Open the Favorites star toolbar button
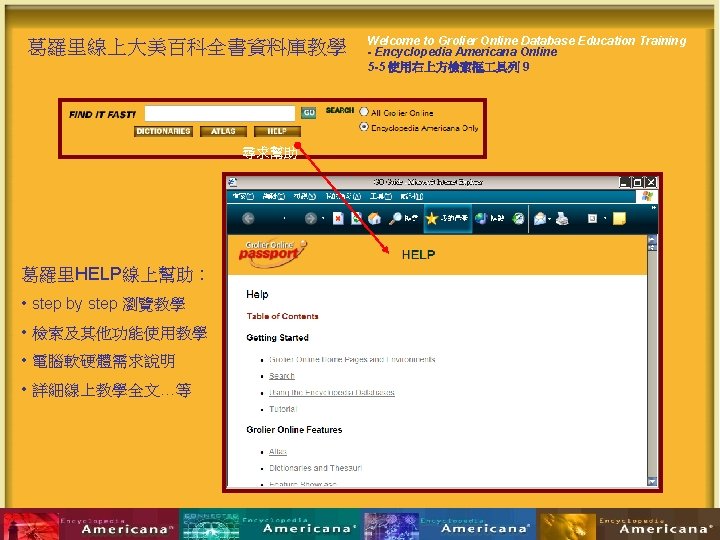The width and height of the screenshot is (720, 540). [447, 219]
